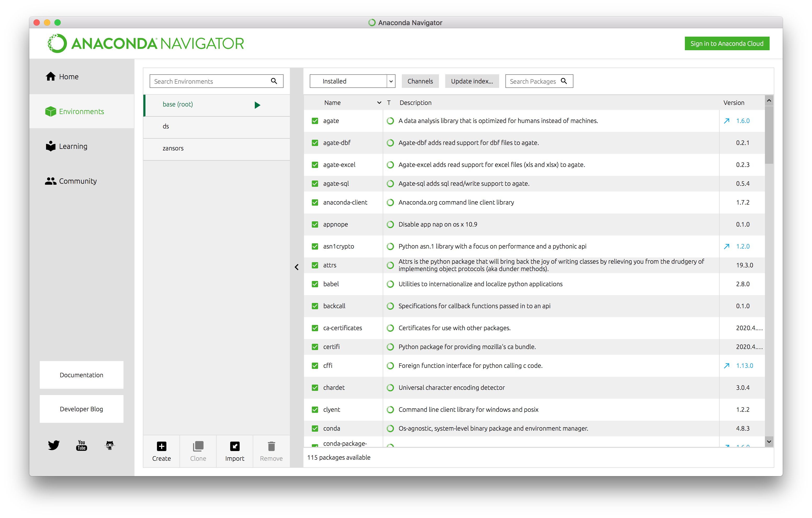Screen dimensions: 812x518
Task: Click the Name column sort arrow
Action: tap(379, 103)
